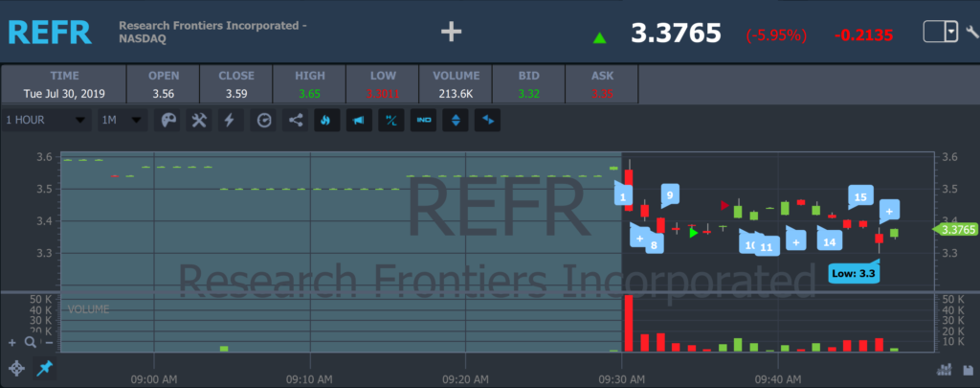Viewport: 980px width, 388px height.
Task: Expand the 1M interval dropdown
Action: pyautogui.click(x=122, y=120)
